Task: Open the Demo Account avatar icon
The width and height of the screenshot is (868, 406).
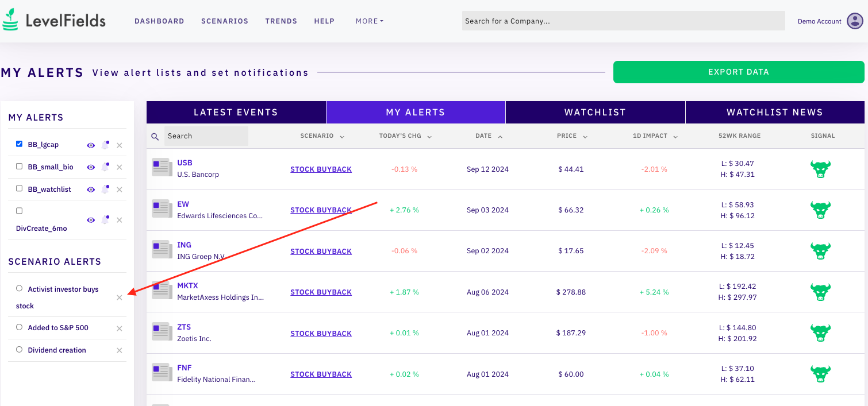Action: pyautogui.click(x=855, y=21)
